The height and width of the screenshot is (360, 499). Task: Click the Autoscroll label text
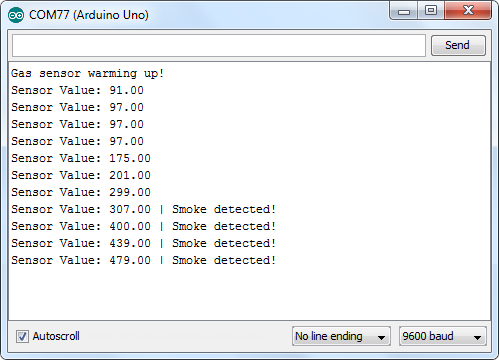point(56,336)
